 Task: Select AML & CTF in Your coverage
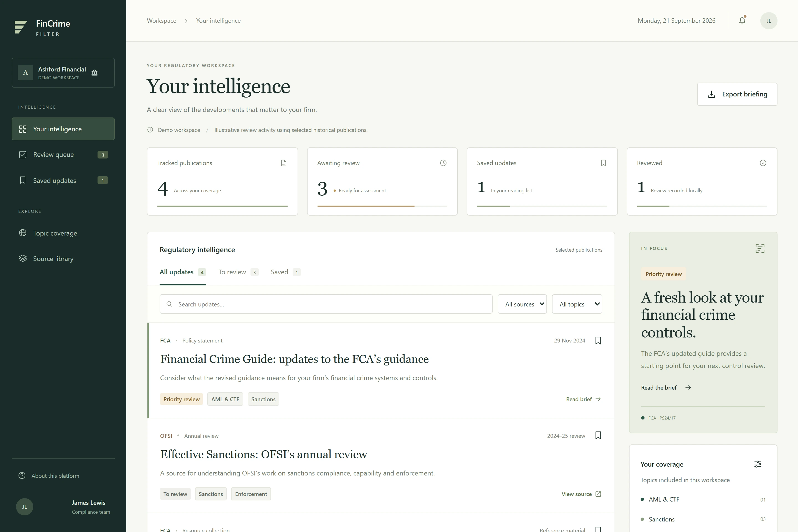tap(703, 499)
